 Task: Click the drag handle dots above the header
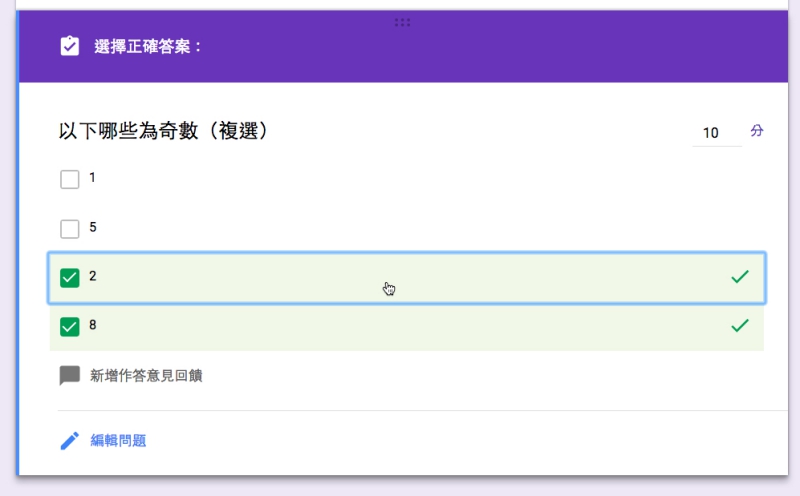pyautogui.click(x=403, y=21)
